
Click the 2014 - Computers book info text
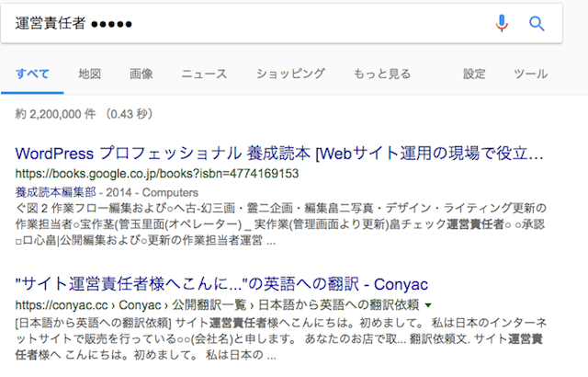152,192
